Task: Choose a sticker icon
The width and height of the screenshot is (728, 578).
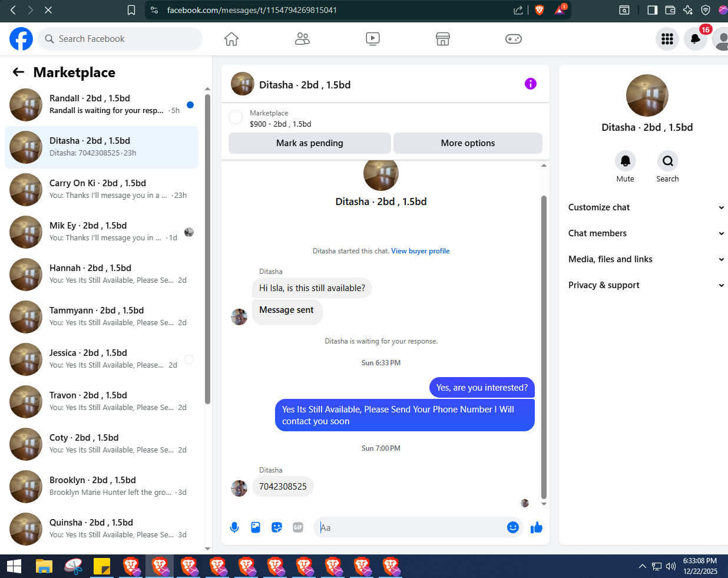Action: [277, 527]
